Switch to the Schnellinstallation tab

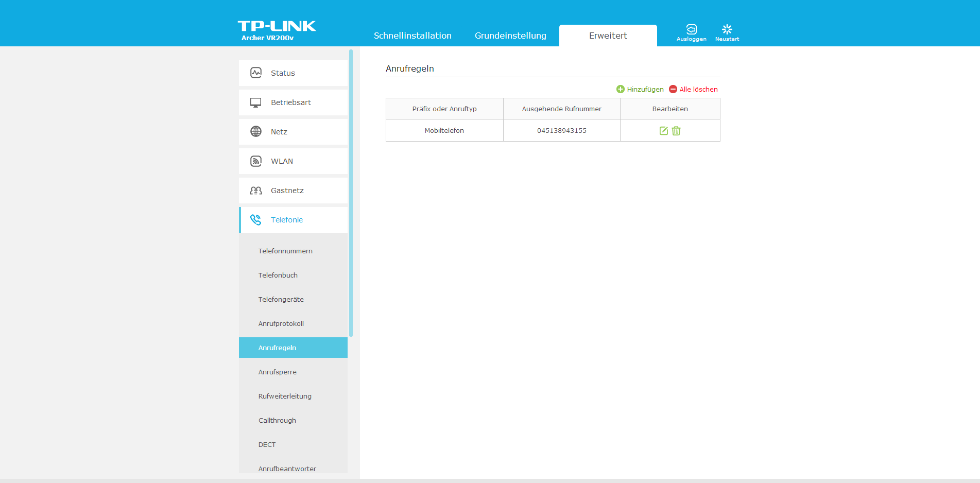[412, 36]
